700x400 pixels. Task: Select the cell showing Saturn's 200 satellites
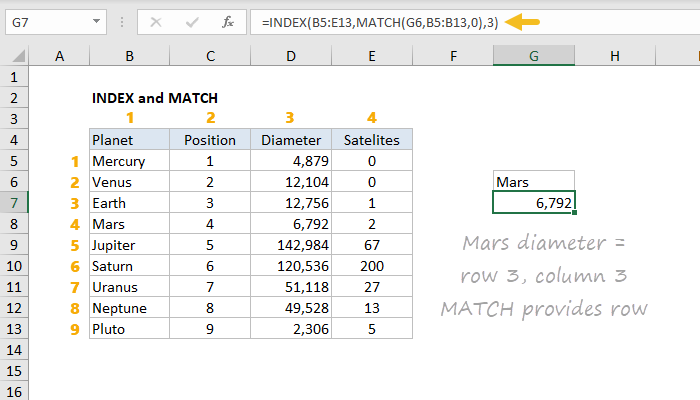coord(372,266)
